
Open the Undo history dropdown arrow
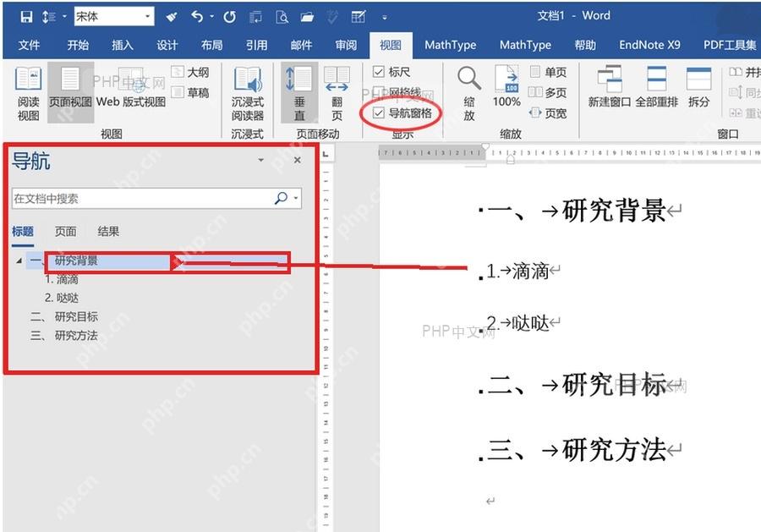[212, 17]
